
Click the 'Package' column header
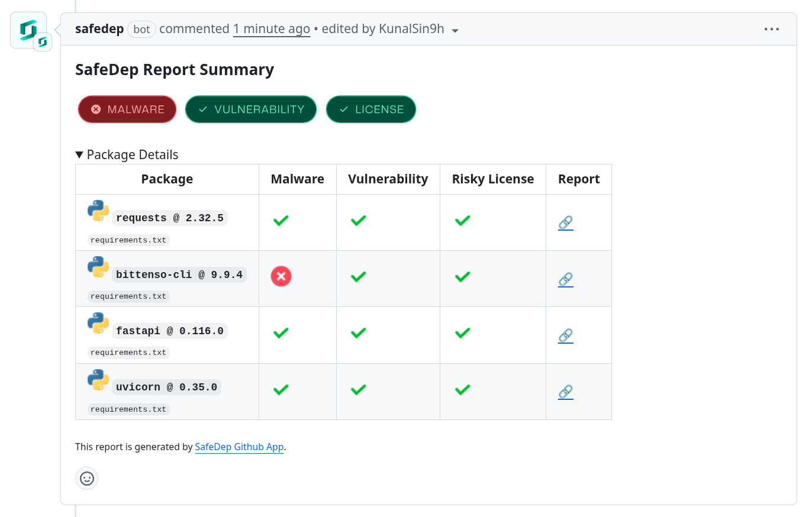tap(167, 179)
